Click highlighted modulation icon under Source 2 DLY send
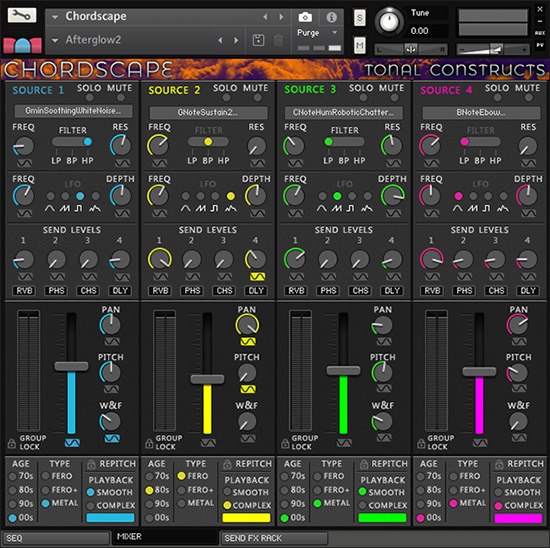Screen dimensions: 550x548 pos(257,277)
